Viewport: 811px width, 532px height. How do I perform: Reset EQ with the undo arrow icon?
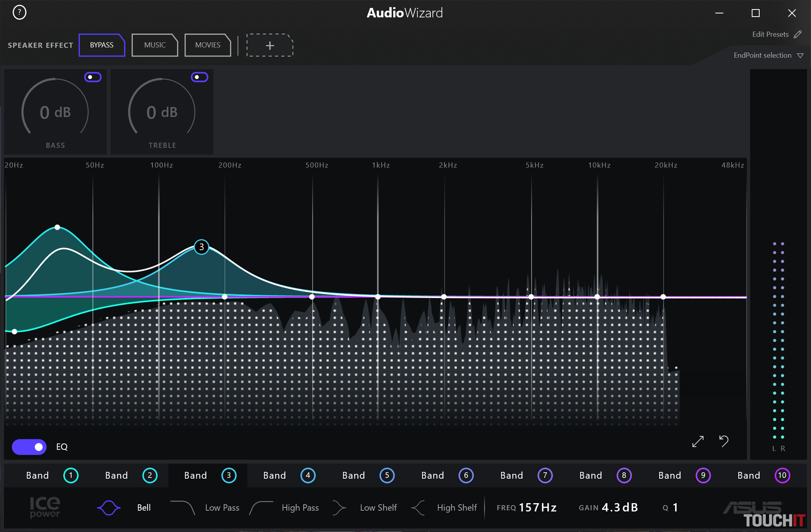tap(724, 441)
